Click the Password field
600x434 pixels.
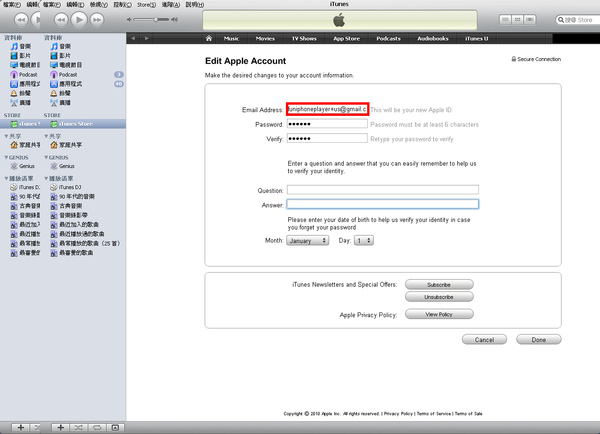[327, 124]
